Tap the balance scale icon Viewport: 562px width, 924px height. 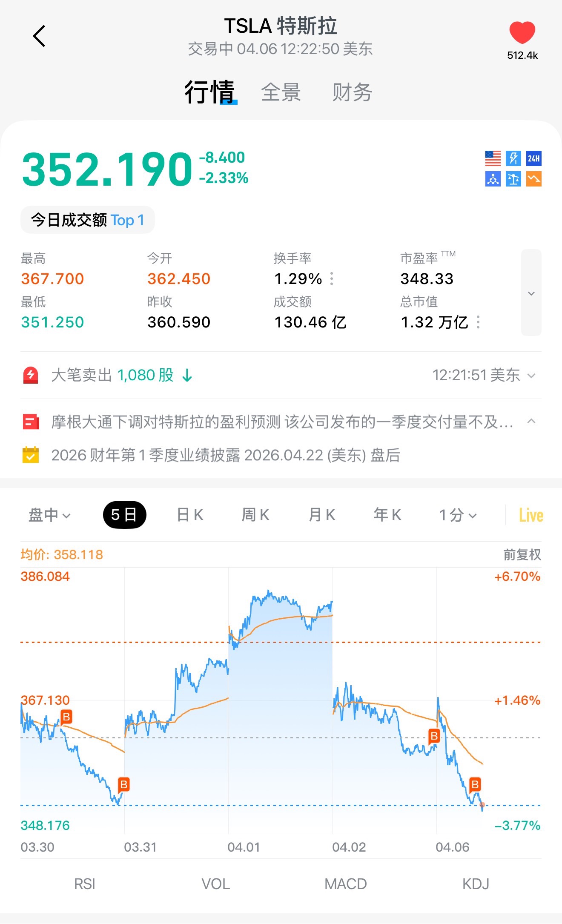pos(513,179)
